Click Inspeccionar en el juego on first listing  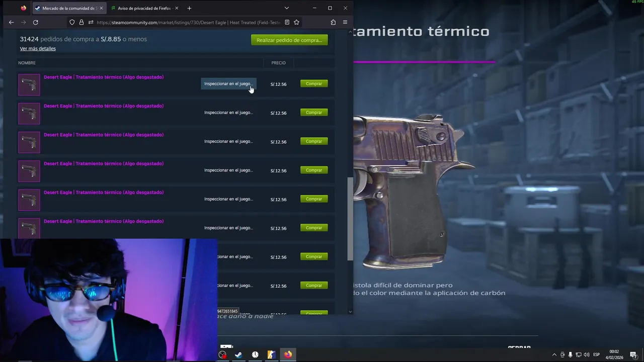pos(228,84)
